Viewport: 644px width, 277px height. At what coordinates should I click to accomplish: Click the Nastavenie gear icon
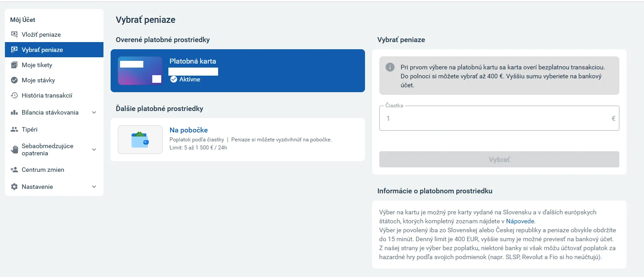coord(14,187)
